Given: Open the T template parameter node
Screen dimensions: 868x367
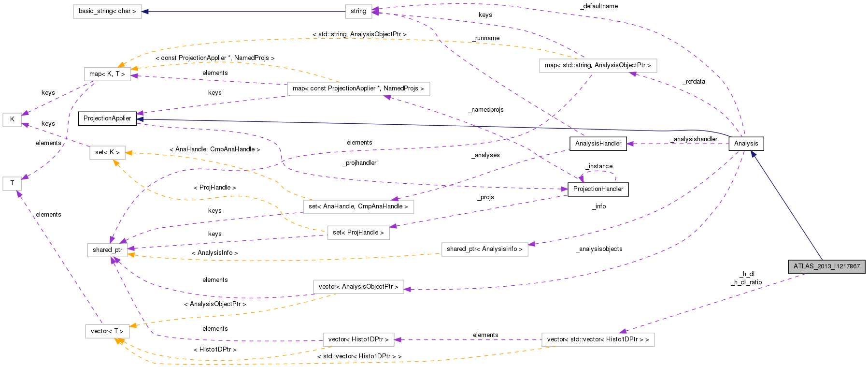Looking at the screenshot, I should point(12,183).
